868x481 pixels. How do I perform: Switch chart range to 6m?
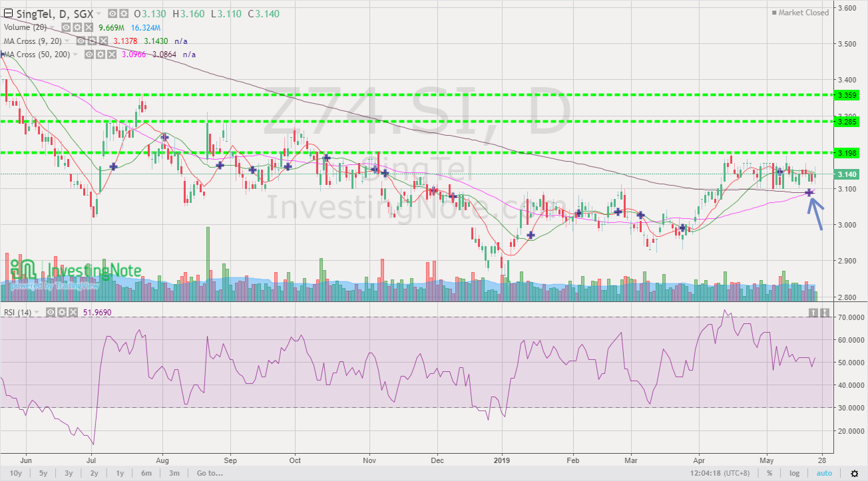[146, 473]
